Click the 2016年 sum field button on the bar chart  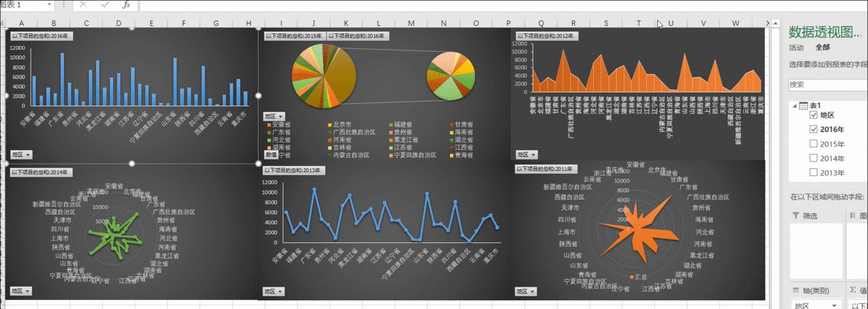pos(41,36)
